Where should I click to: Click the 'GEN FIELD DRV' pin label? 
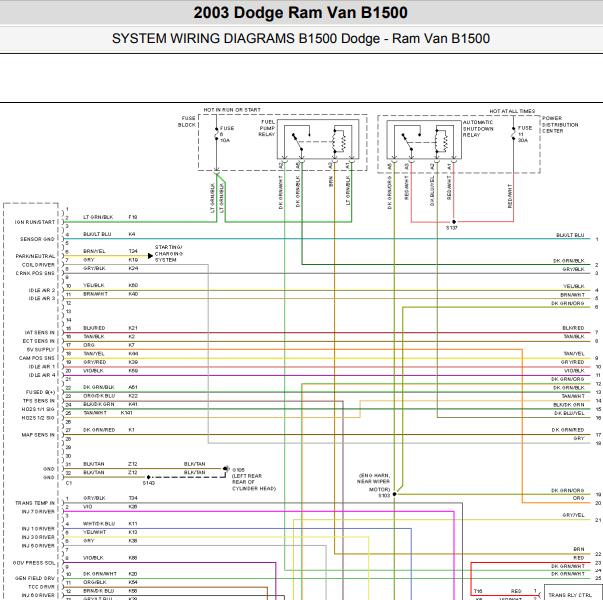click(35, 578)
